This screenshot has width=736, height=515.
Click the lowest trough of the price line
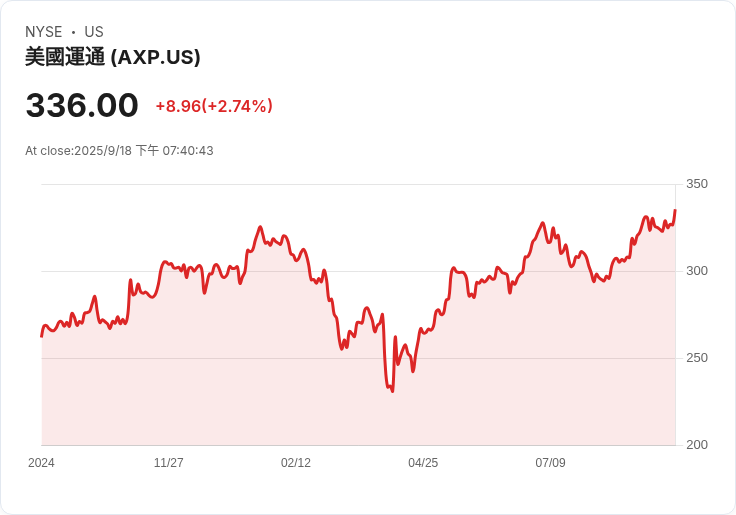click(392, 391)
